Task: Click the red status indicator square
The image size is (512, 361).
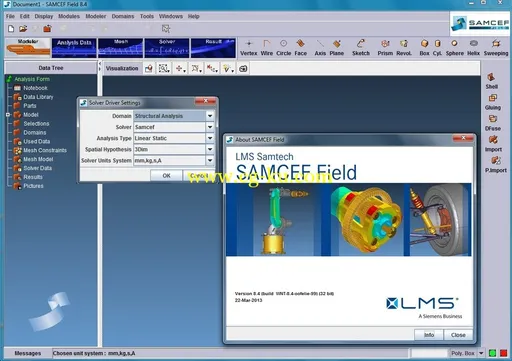Action: (503, 353)
